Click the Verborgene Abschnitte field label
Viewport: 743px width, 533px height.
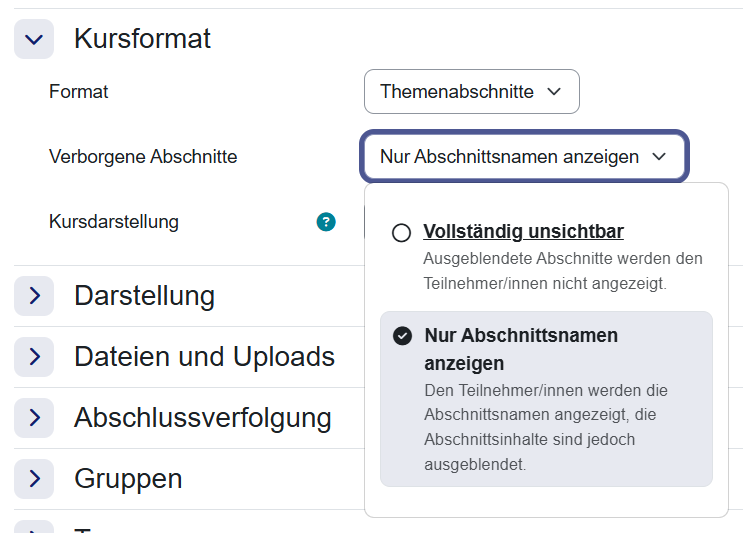point(143,157)
